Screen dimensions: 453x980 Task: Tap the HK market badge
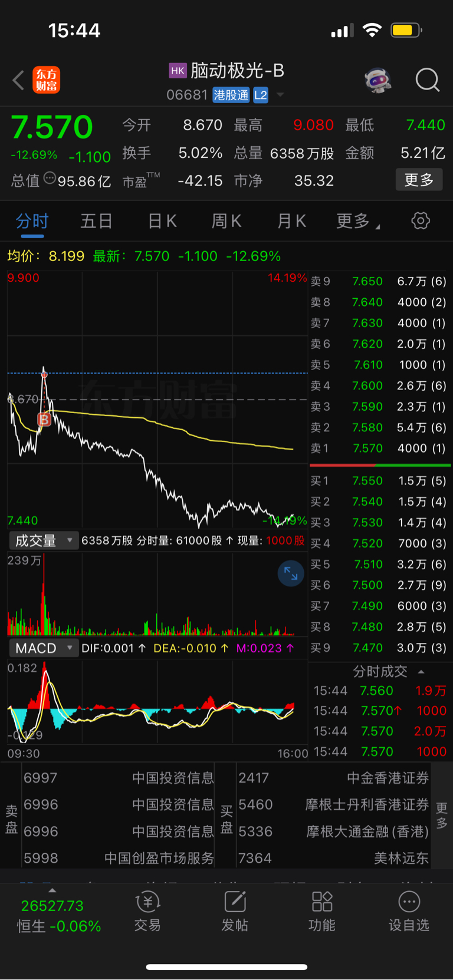click(178, 71)
